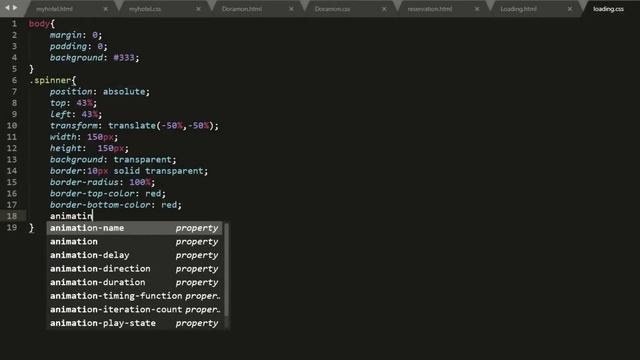Click the 'height' property on line 12
Image resolution: width=640 pixels, height=360 pixels.
pyautogui.click(x=66, y=149)
